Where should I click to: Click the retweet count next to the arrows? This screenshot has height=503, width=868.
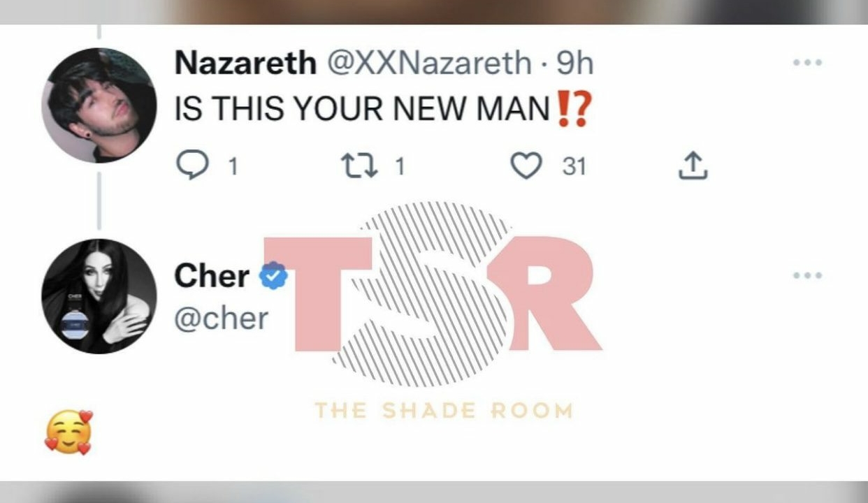pyautogui.click(x=399, y=167)
